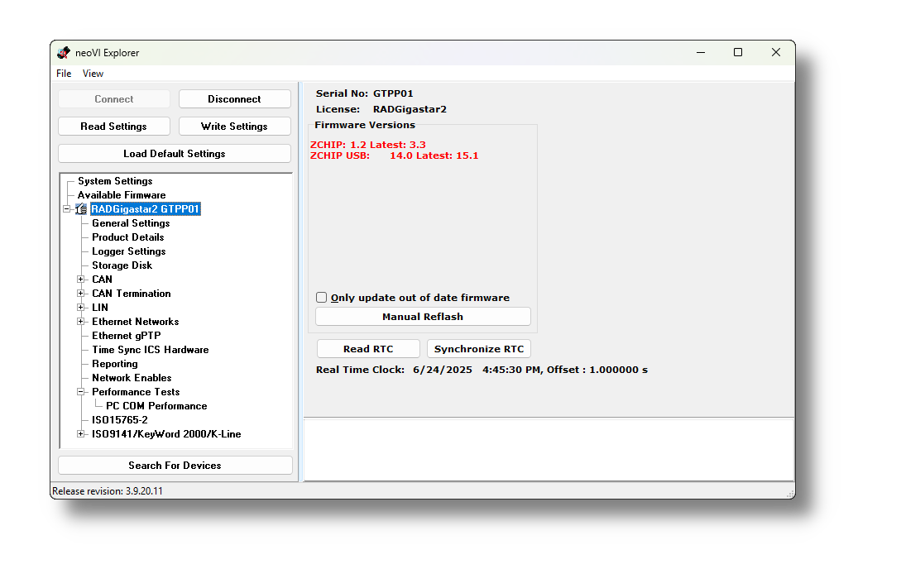Click the RADGigastar2 device icon in the tree
Viewport: 901px width, 588px height.
(80, 208)
